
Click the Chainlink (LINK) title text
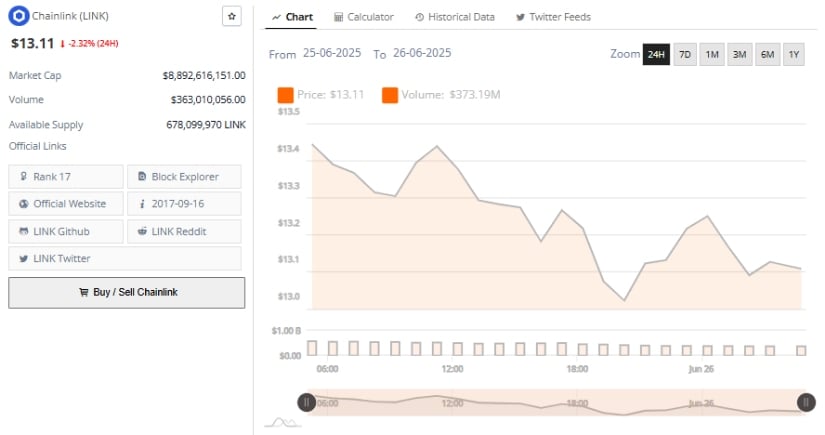click(x=70, y=16)
